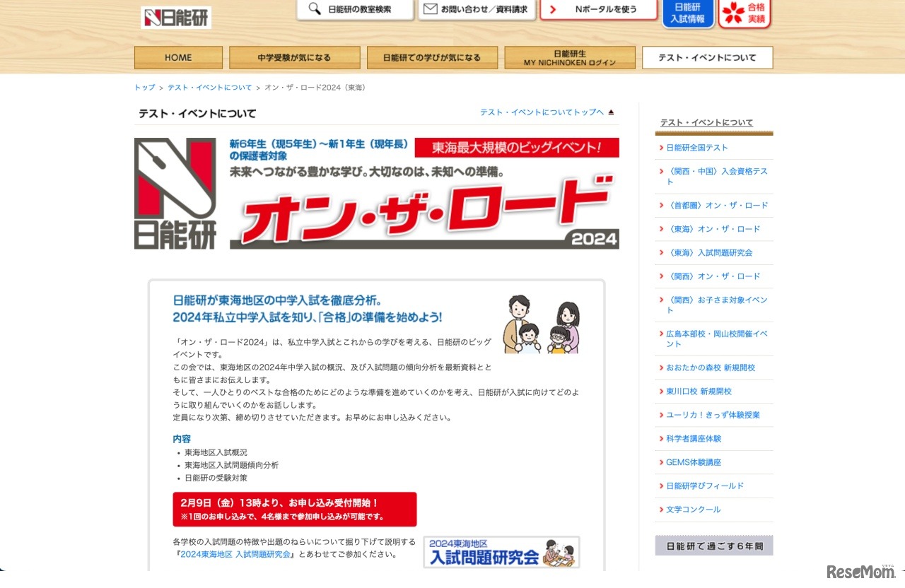Image resolution: width=905 pixels, height=588 pixels.
Task: Click the red arrow beside 東川口校 新規開校
Action: coord(661,392)
